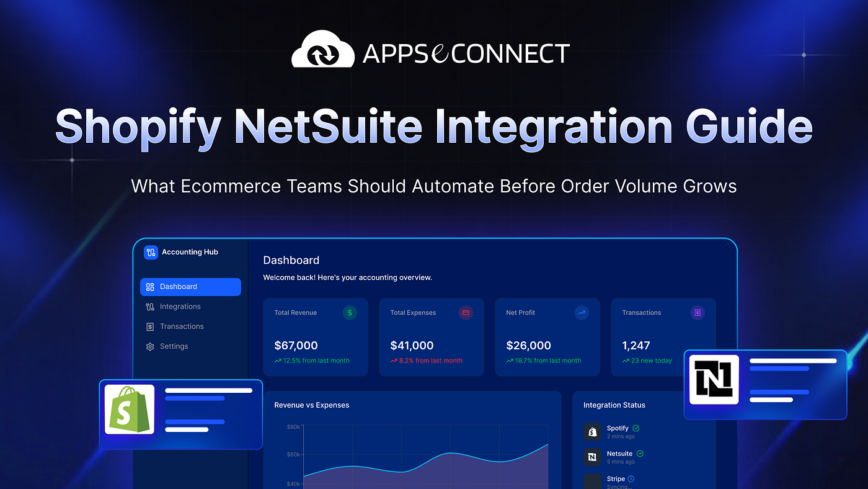Click the purple document icon on Transactions card
Screen dimensions: 868x489
point(697,313)
